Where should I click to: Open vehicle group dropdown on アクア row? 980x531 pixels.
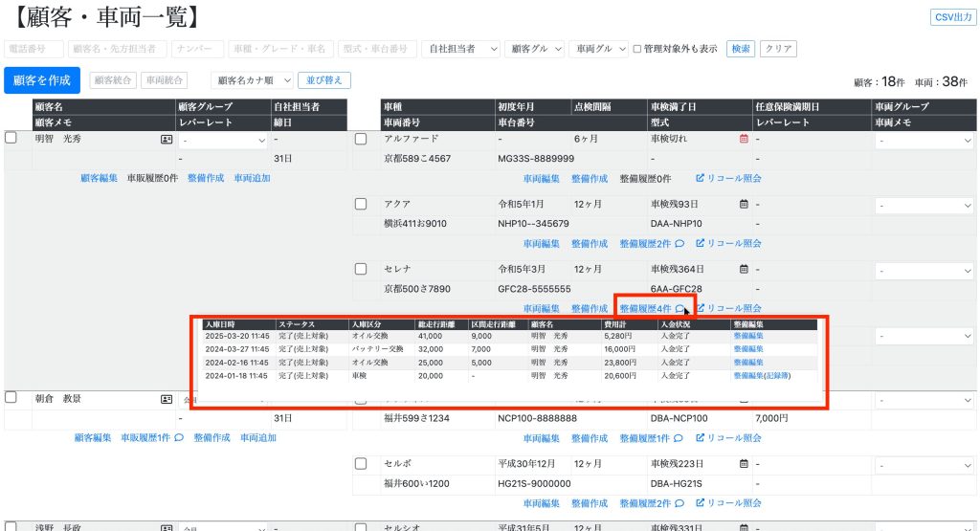(924, 206)
